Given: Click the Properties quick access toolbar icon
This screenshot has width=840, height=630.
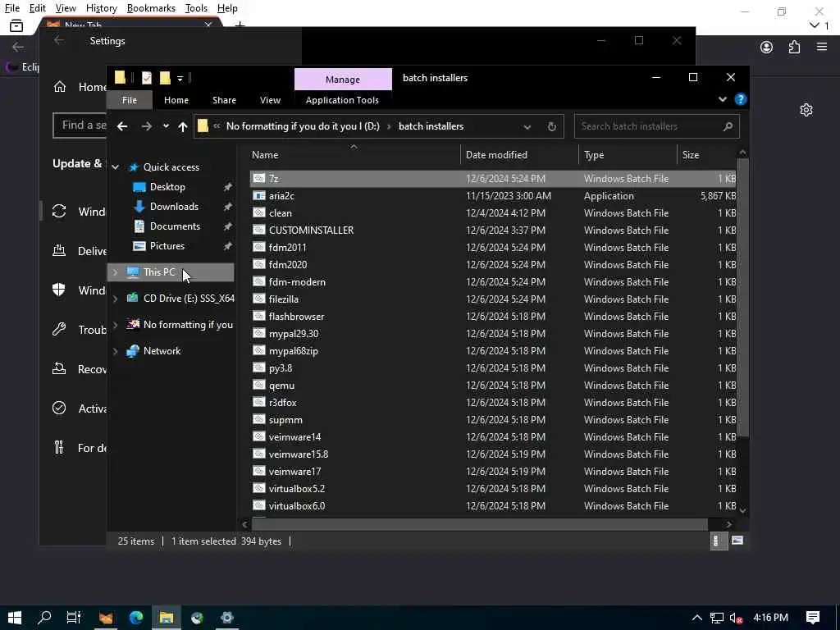Looking at the screenshot, I should [x=146, y=78].
